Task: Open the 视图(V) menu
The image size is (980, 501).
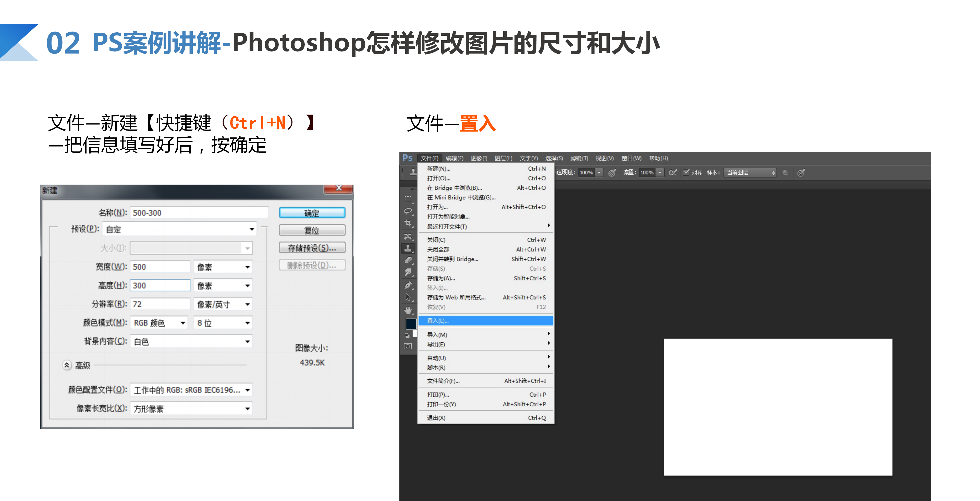Action: pos(605,158)
